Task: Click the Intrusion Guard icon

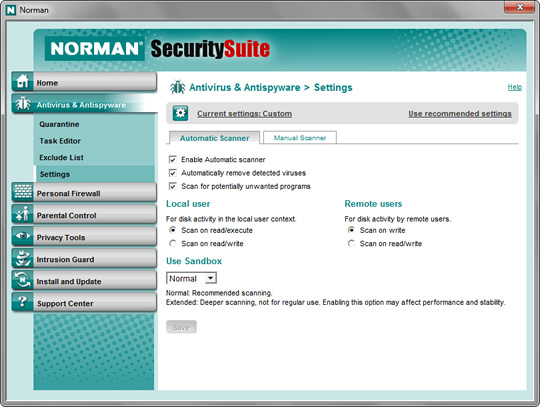Action: 22,258
